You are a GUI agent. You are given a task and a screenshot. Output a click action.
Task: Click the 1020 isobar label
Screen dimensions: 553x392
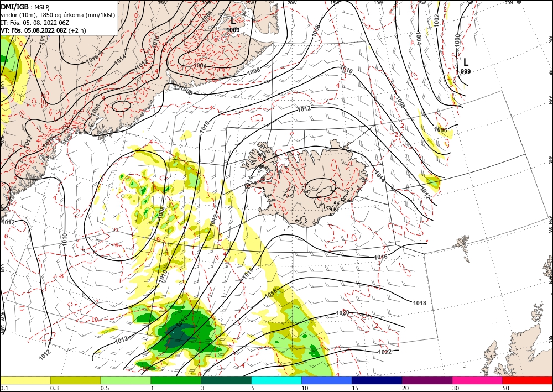342,313
